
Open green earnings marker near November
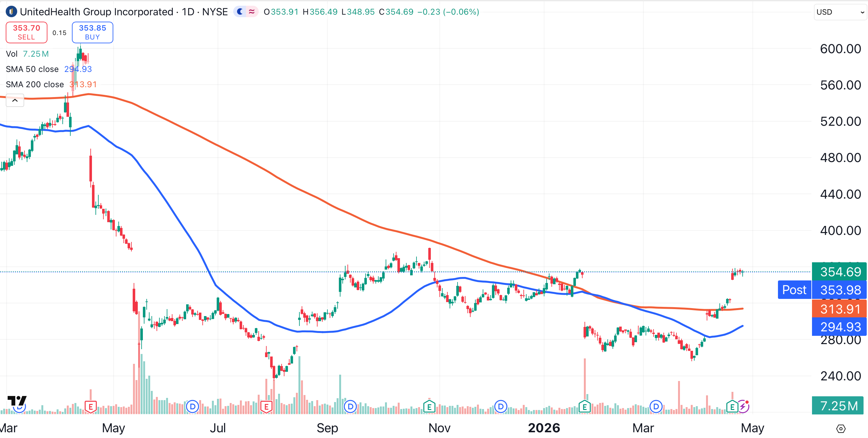[x=429, y=406]
